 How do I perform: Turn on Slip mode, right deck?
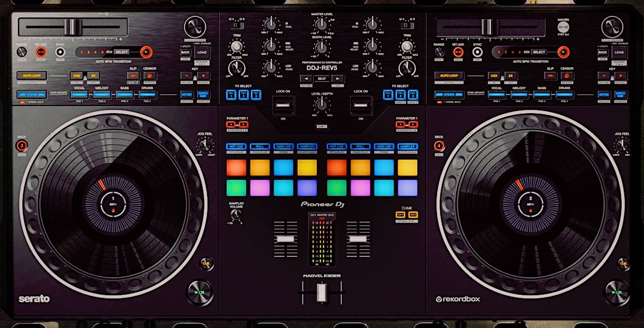coord(551,75)
